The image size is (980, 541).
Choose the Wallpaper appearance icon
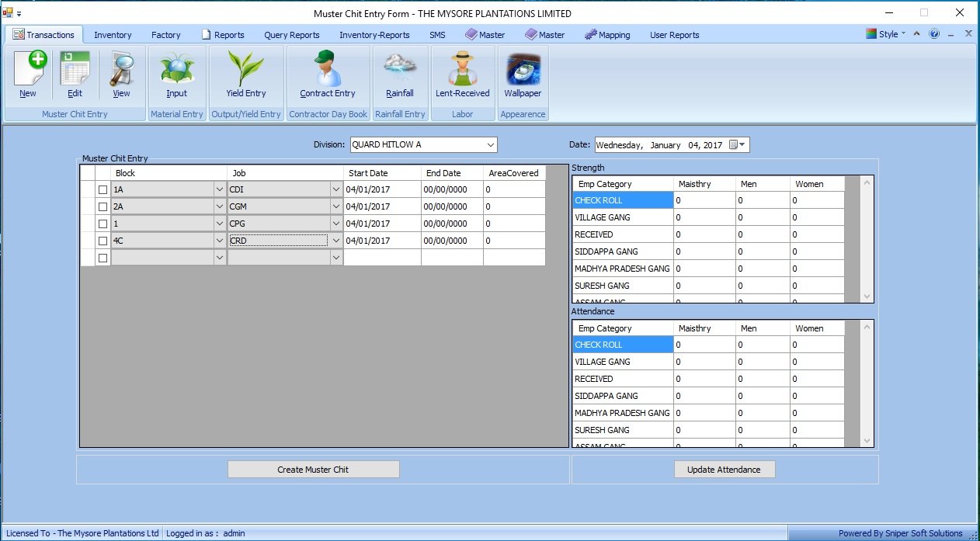tap(523, 70)
